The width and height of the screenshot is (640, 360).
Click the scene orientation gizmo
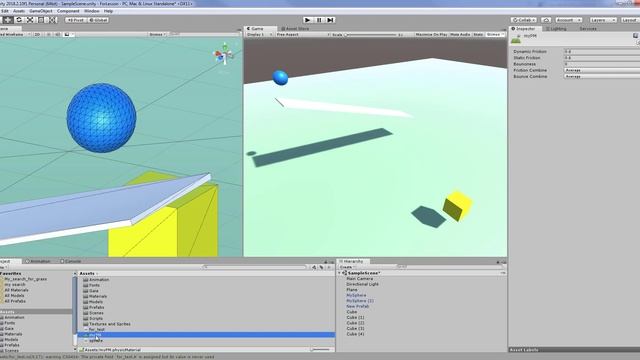224,55
